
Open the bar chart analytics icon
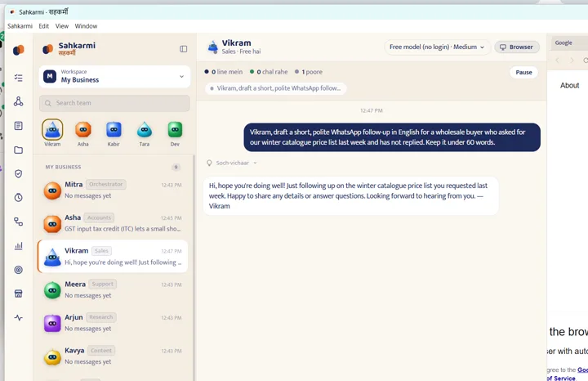[18, 246]
